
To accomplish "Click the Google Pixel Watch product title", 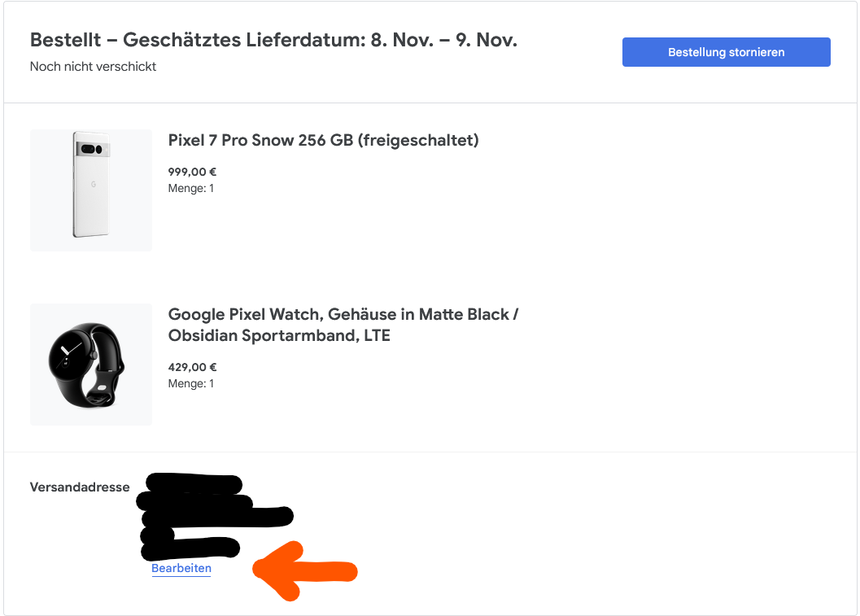I will tap(343, 325).
